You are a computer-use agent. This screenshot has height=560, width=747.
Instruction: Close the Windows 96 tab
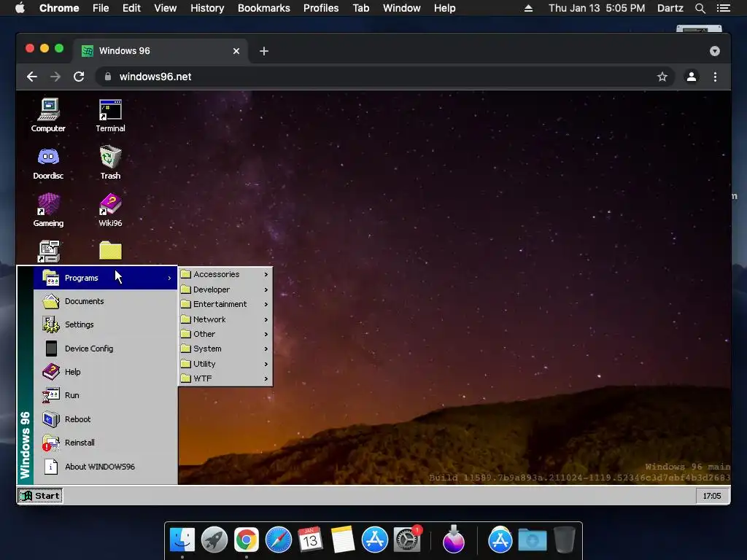(236, 51)
